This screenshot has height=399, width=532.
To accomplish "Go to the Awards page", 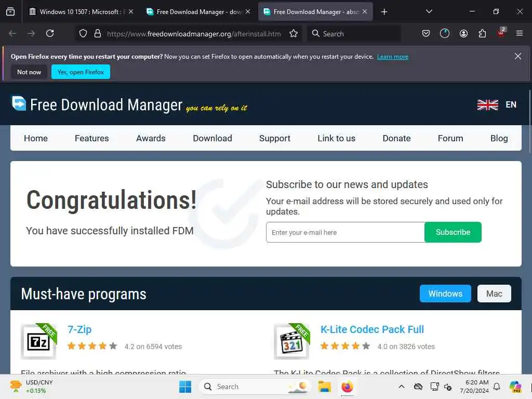I will coord(151,138).
